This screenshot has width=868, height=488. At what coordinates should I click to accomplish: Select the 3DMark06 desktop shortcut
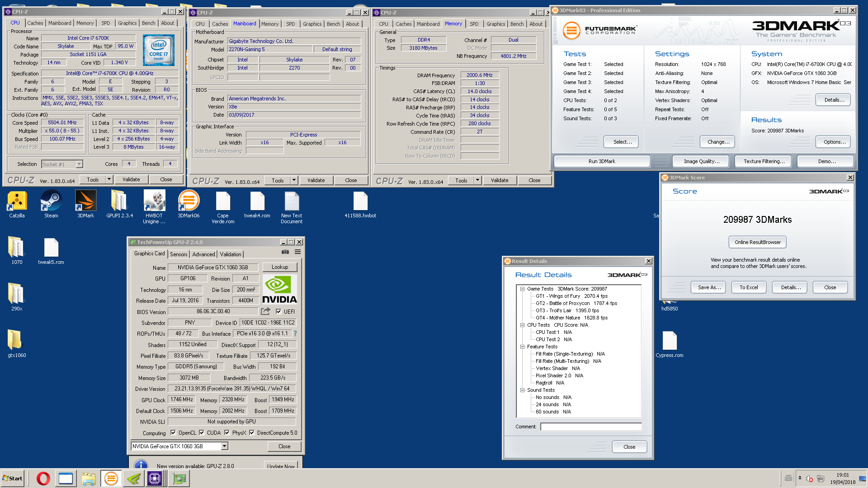(x=189, y=204)
